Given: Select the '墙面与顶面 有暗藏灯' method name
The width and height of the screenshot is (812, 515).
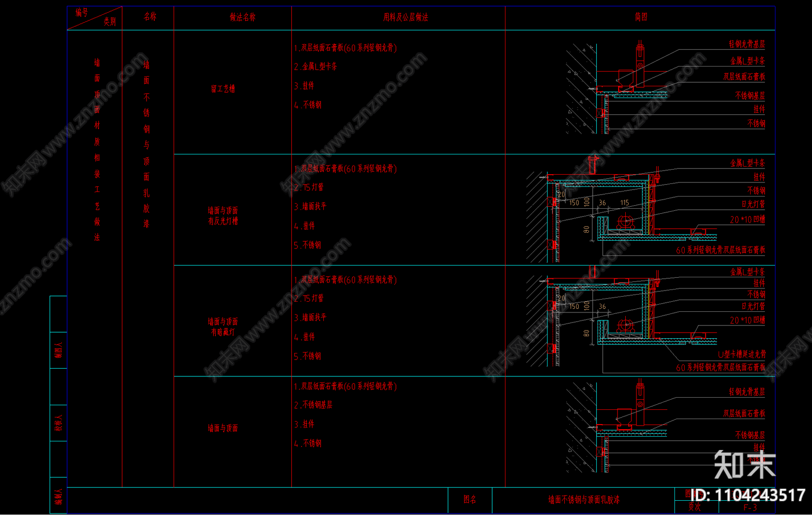Looking at the screenshot, I should [x=223, y=327].
